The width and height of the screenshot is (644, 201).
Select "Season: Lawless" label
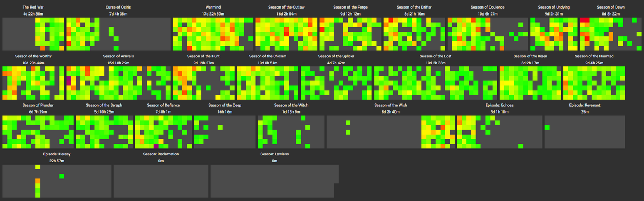click(275, 154)
